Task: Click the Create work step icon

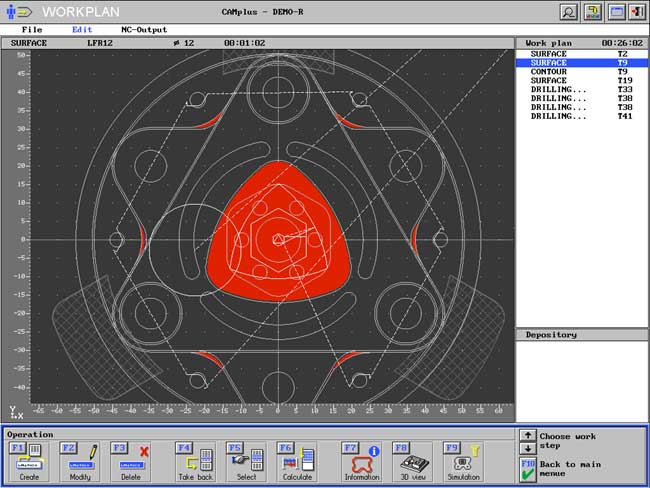Action: [27, 458]
